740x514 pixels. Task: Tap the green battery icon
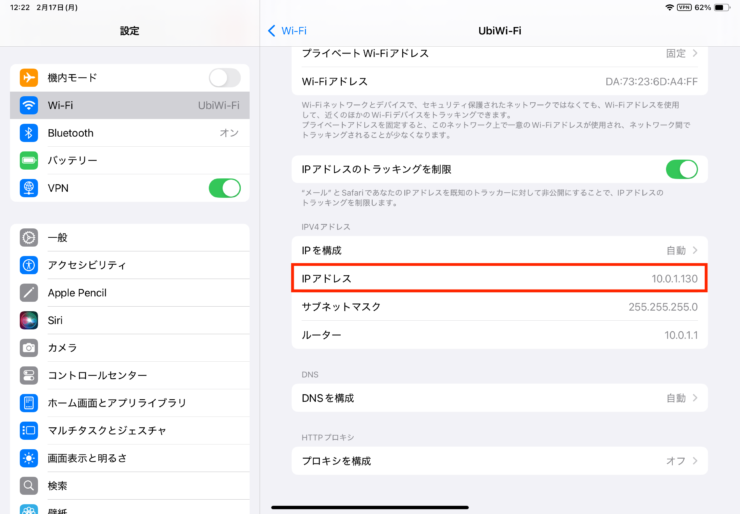[x=29, y=160]
